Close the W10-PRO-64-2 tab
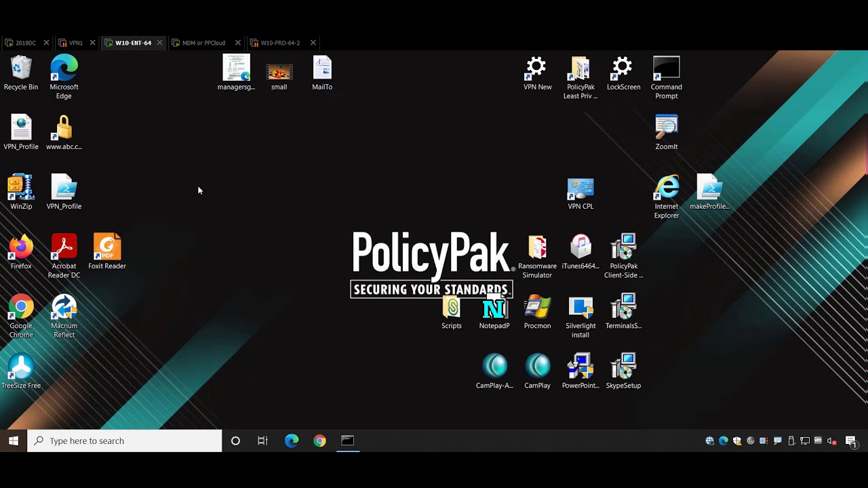 point(313,43)
